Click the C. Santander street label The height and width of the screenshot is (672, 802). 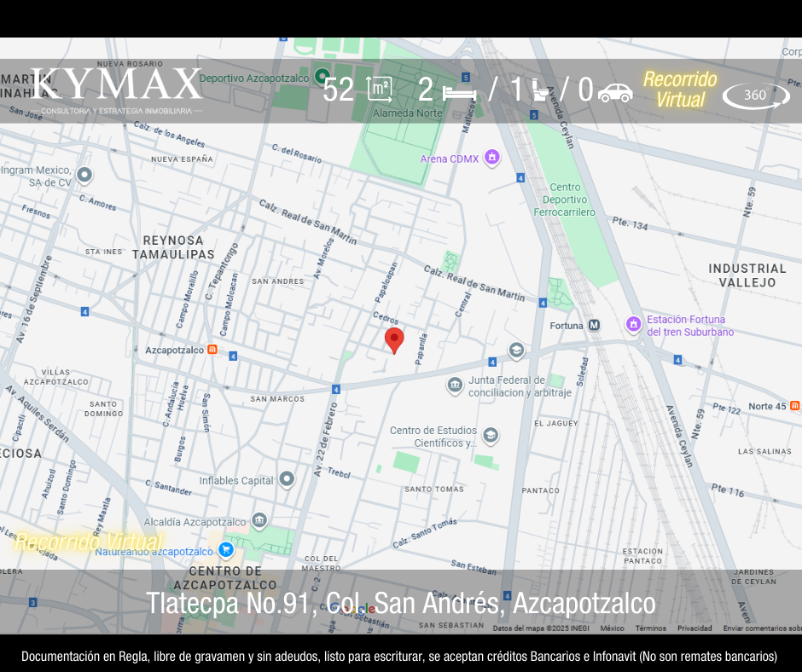(x=168, y=488)
